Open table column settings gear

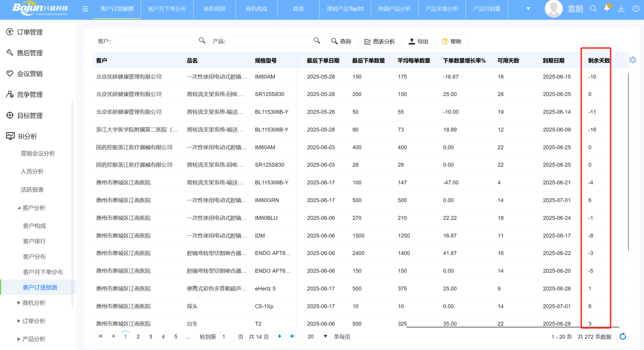632,60
